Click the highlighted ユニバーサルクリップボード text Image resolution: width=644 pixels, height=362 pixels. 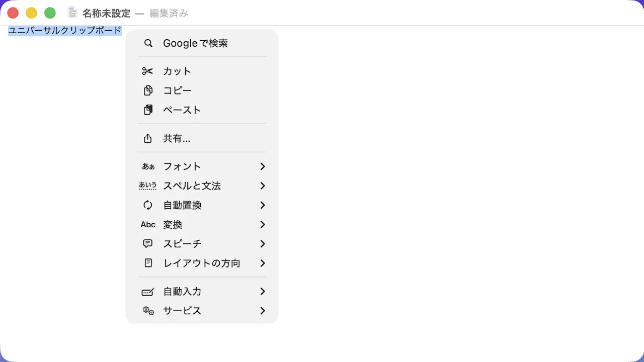[x=64, y=31]
